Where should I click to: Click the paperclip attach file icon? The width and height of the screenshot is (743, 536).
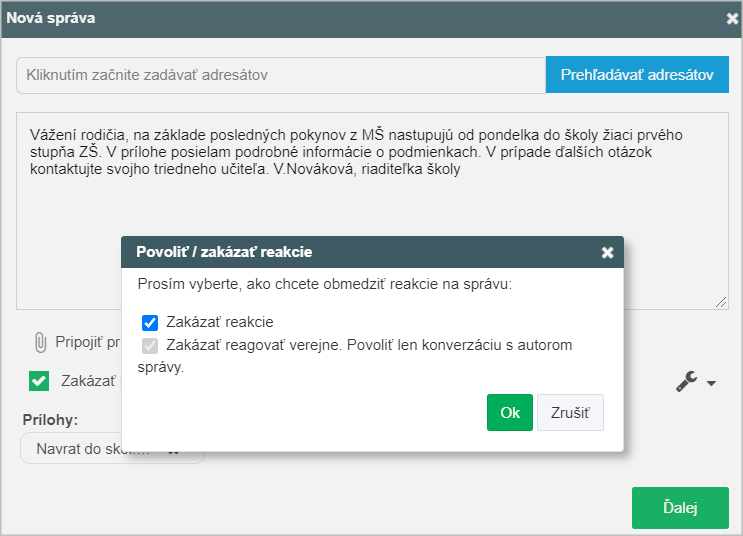(x=40, y=342)
